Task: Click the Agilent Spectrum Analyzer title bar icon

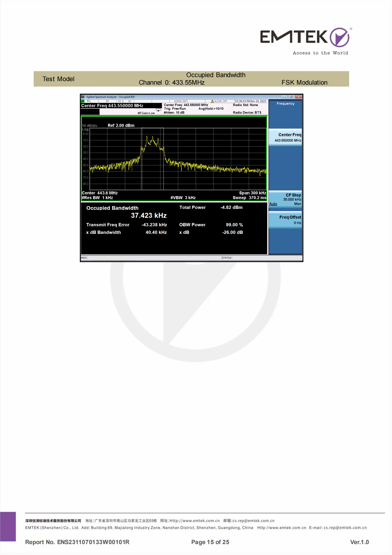Action: 83,97
